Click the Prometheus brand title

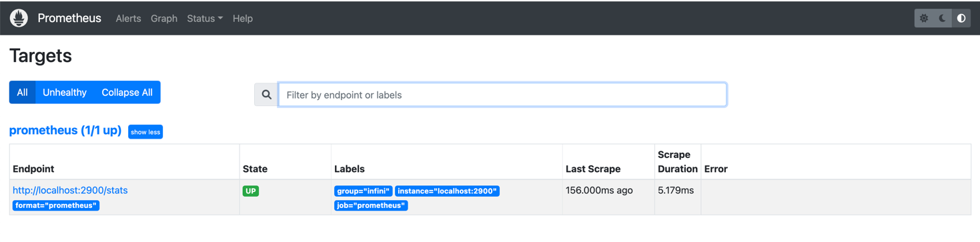(69, 18)
